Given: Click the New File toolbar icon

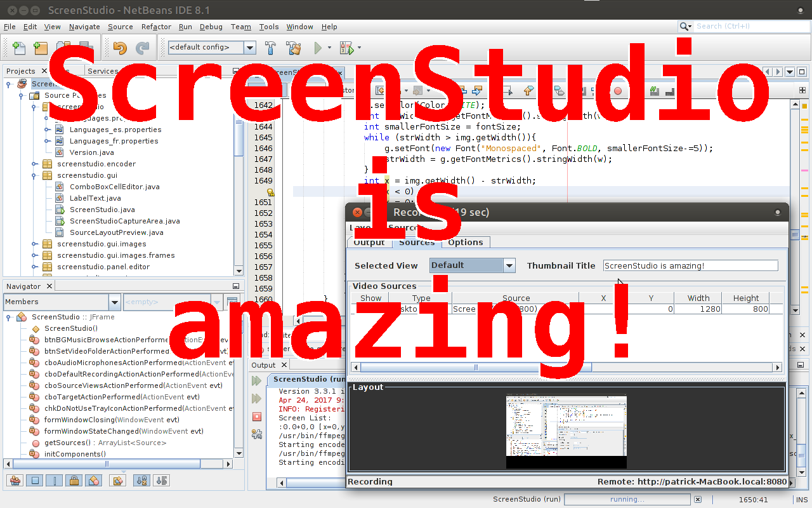Looking at the screenshot, I should 19,48.
